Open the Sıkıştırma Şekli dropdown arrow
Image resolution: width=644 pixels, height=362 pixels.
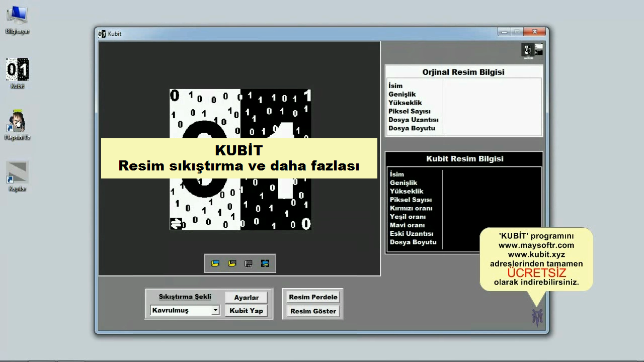(215, 310)
